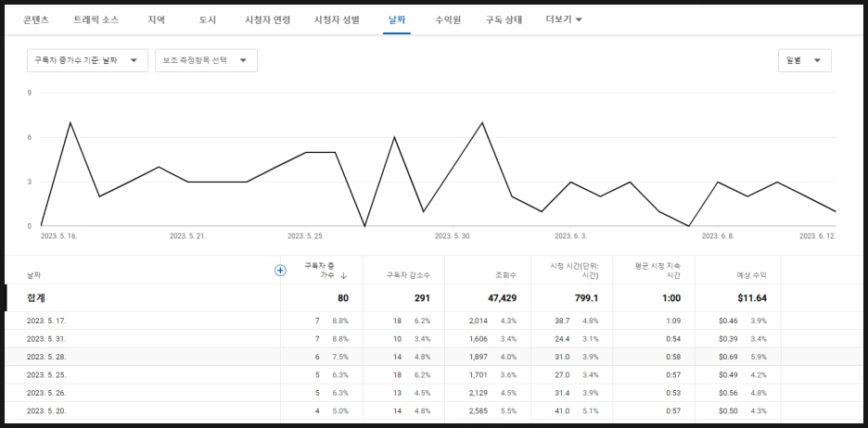Switch to the 구독 상태 tab
This screenshot has height=428, width=868.
[504, 19]
